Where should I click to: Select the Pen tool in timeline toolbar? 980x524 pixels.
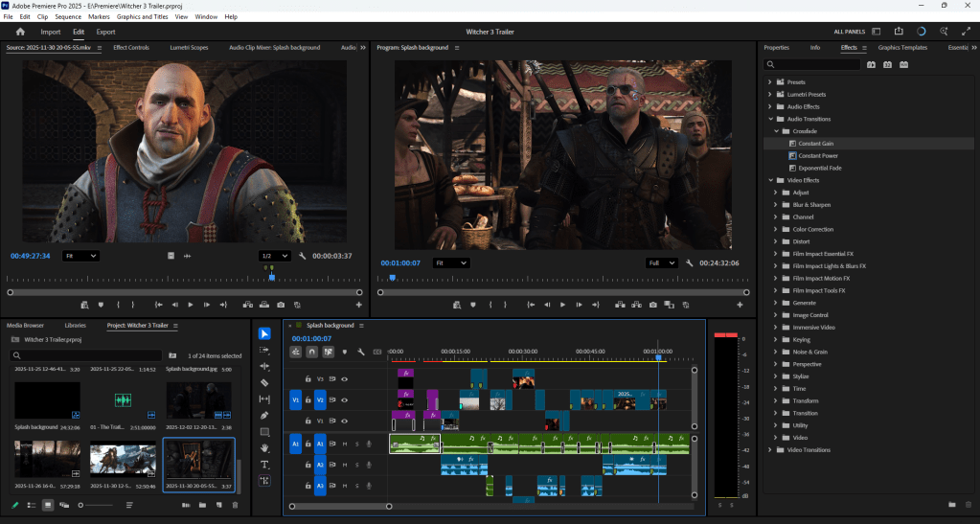tap(264, 415)
